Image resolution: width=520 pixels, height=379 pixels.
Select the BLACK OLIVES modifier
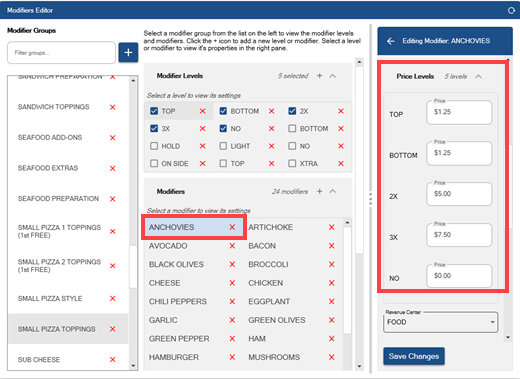(176, 264)
